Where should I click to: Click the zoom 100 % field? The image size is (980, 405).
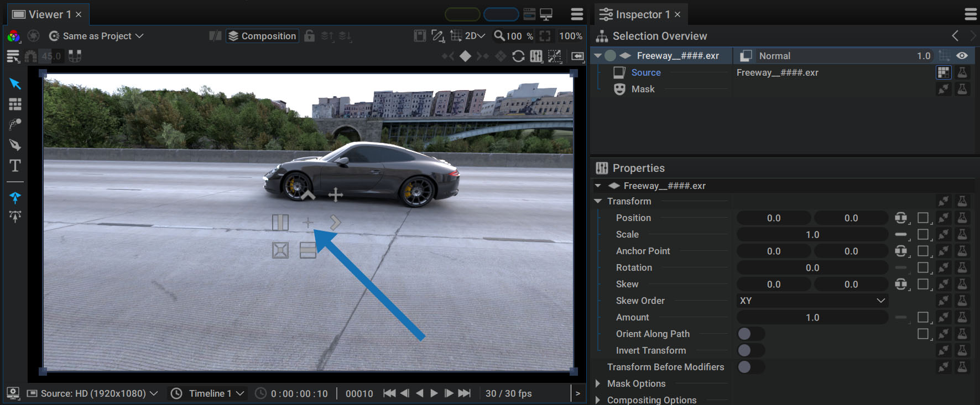[514, 36]
